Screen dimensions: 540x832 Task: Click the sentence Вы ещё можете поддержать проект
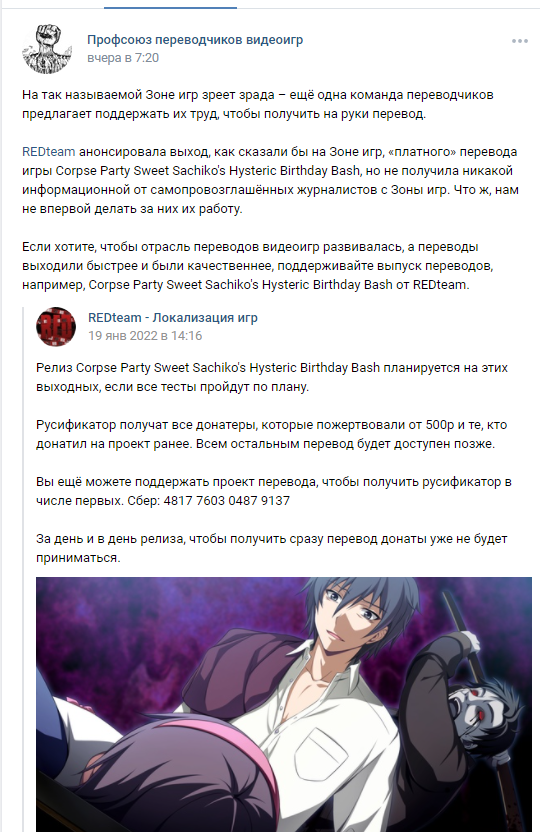click(x=274, y=491)
